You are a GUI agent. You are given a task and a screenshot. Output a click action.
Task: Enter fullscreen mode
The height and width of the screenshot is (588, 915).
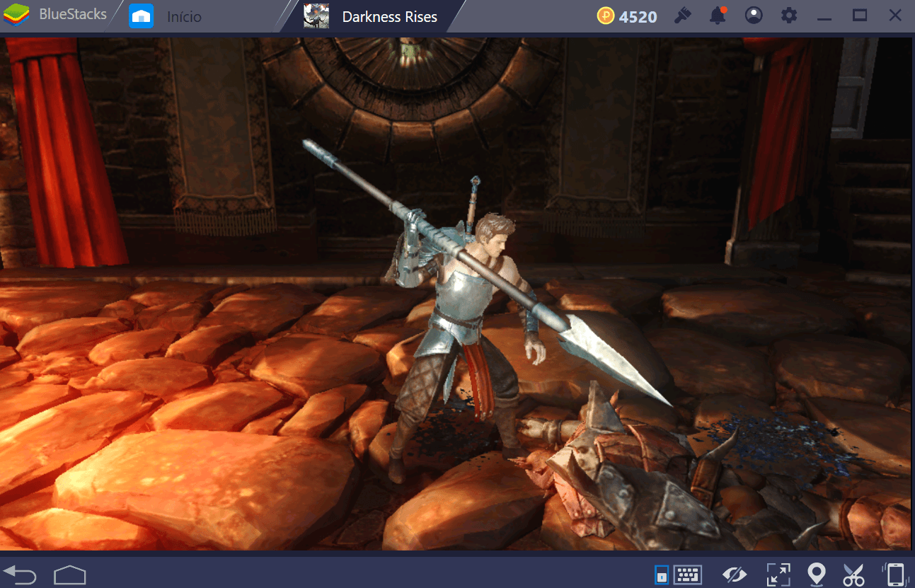point(778,574)
